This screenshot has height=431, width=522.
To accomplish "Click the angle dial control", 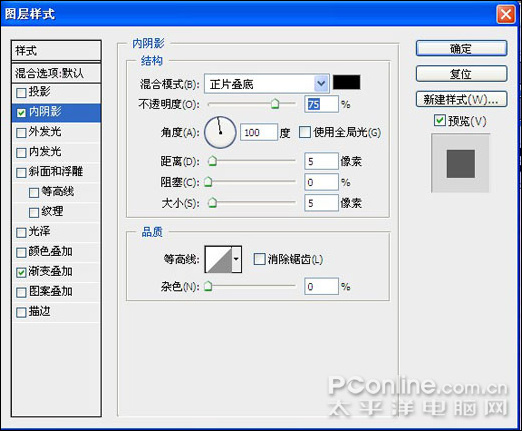I will pyautogui.click(x=220, y=132).
